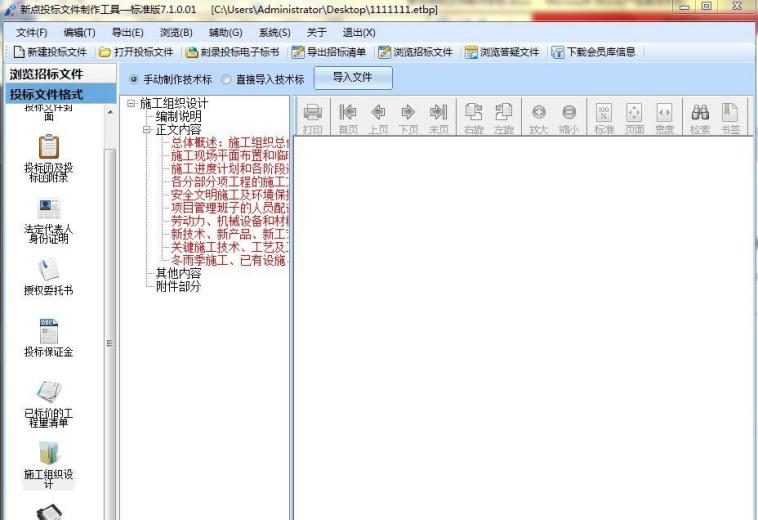This screenshot has width=758, height=520.
Task: Select the 投标文件格式 sidebar panel header
Action: 60,94
